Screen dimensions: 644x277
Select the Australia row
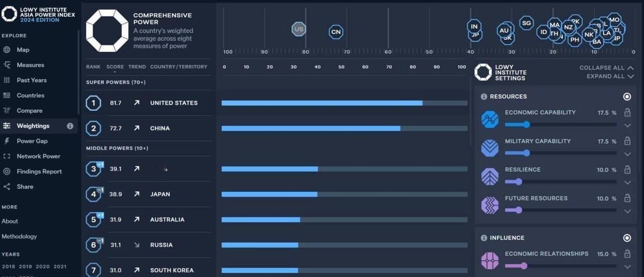coord(149,220)
